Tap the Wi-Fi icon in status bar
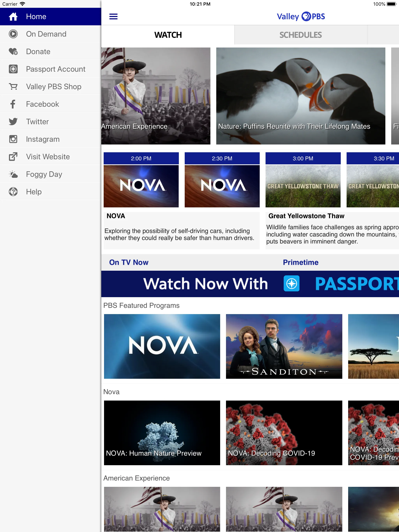Viewport: 399px width, 532px height. [x=22, y=4]
